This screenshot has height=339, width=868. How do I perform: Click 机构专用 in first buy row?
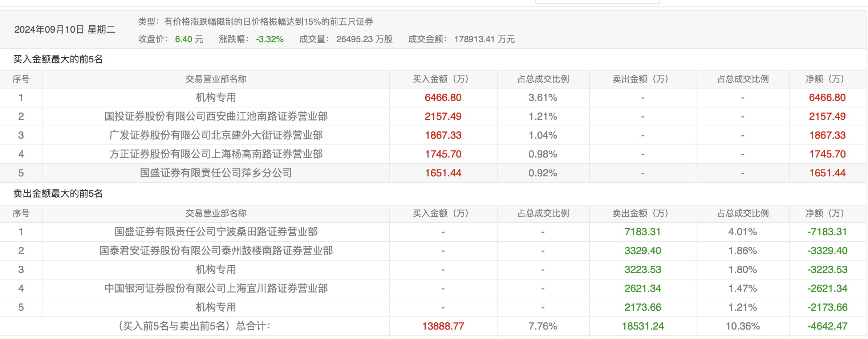(x=216, y=98)
